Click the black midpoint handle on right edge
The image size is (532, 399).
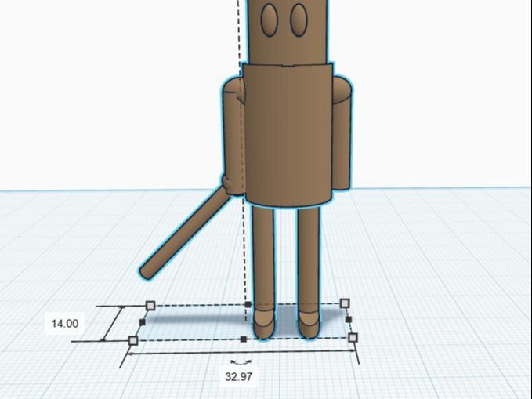pos(349,320)
